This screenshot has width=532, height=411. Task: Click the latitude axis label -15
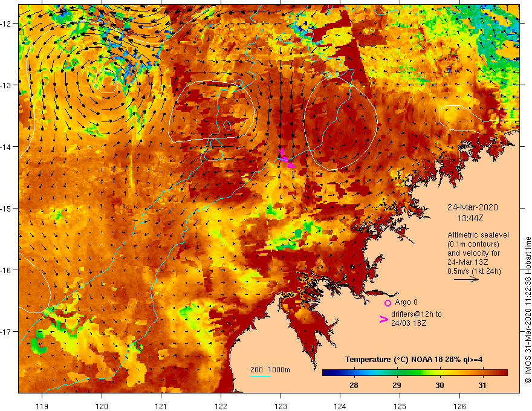(7, 209)
